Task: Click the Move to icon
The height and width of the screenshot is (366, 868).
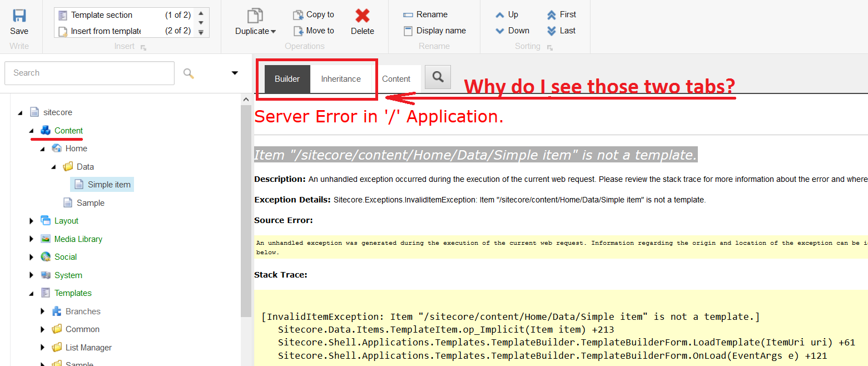Action: click(x=298, y=31)
